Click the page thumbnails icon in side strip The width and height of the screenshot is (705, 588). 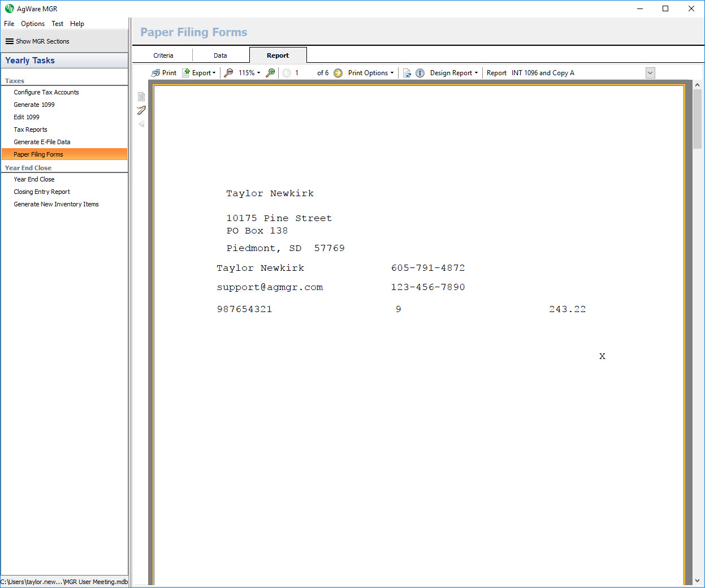tap(141, 97)
